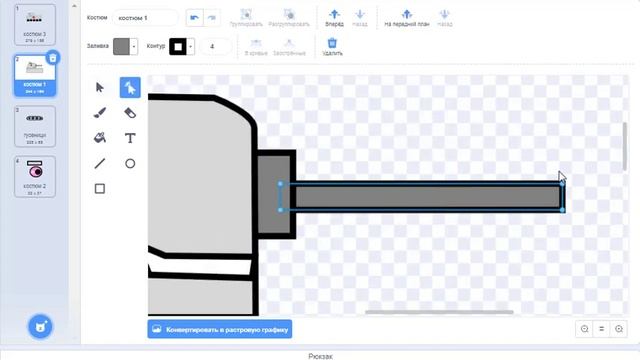Click the horizontal canvas scrollbar
This screenshot has height=360, width=640.
[439, 312]
